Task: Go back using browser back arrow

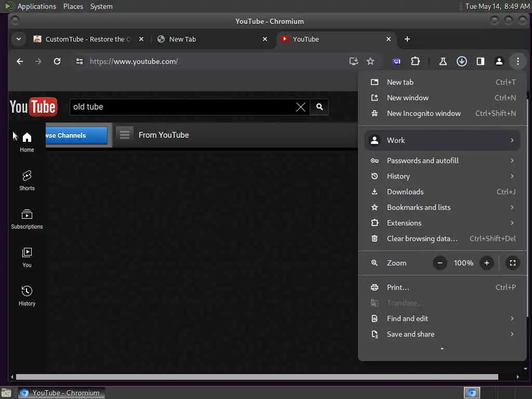Action: click(x=20, y=61)
